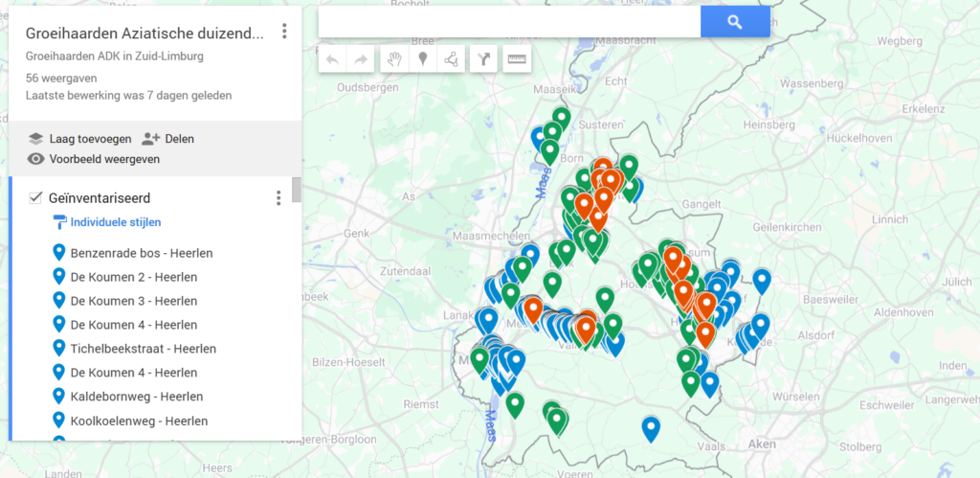
Task: Select De Koumen 2 - Heerlen item
Action: pyautogui.click(x=134, y=277)
